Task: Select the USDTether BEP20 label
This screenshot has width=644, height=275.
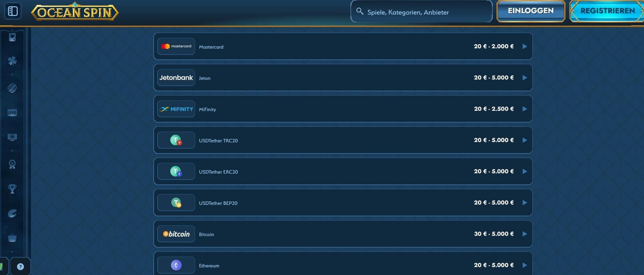Action: point(218,203)
